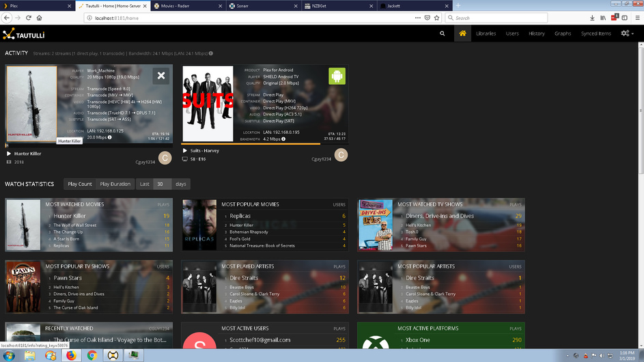Open Tosh.0 in Most Watched TV Shows
Image resolution: width=644 pixels, height=362 pixels.
[412, 232]
